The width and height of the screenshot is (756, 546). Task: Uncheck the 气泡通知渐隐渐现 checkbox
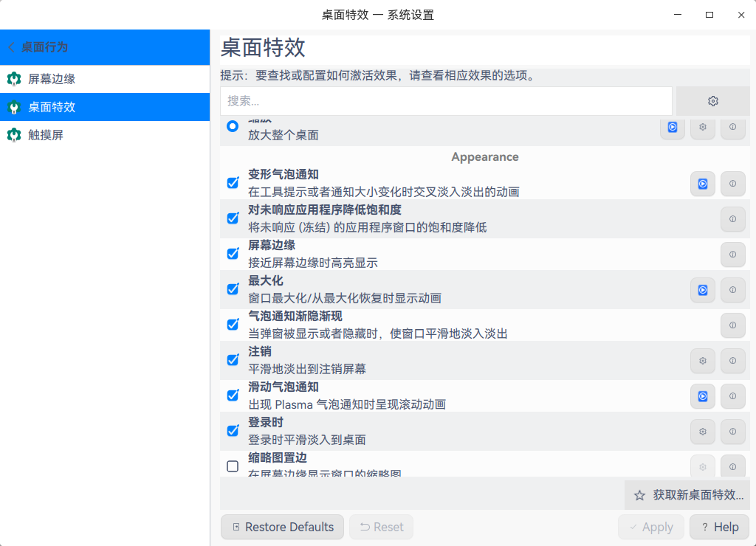(233, 325)
